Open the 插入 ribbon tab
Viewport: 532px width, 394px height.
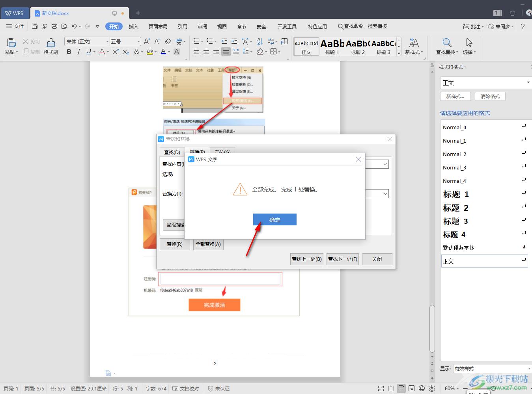click(134, 26)
